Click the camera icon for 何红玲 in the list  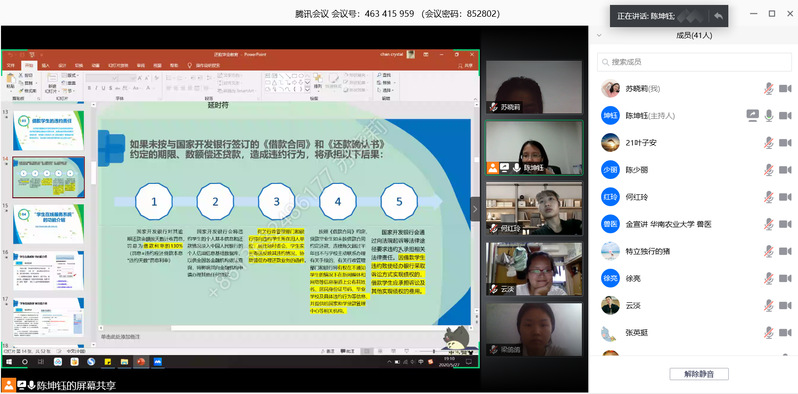pyautogui.click(x=785, y=197)
